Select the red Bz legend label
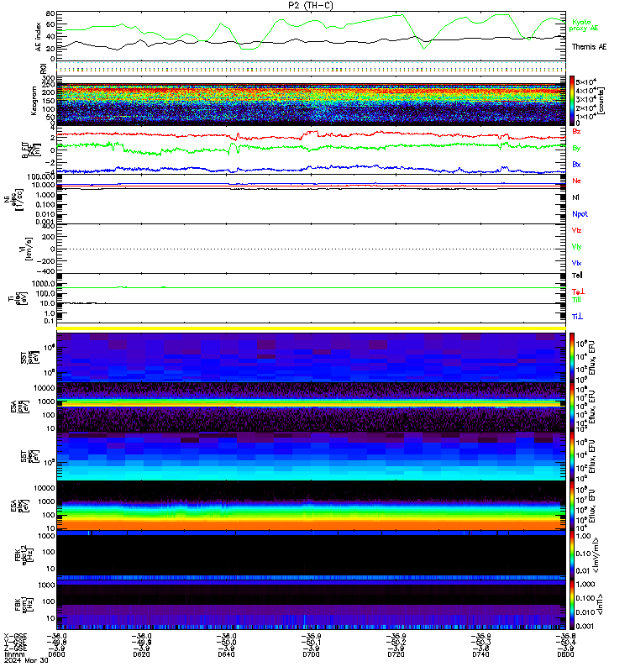 [x=576, y=131]
